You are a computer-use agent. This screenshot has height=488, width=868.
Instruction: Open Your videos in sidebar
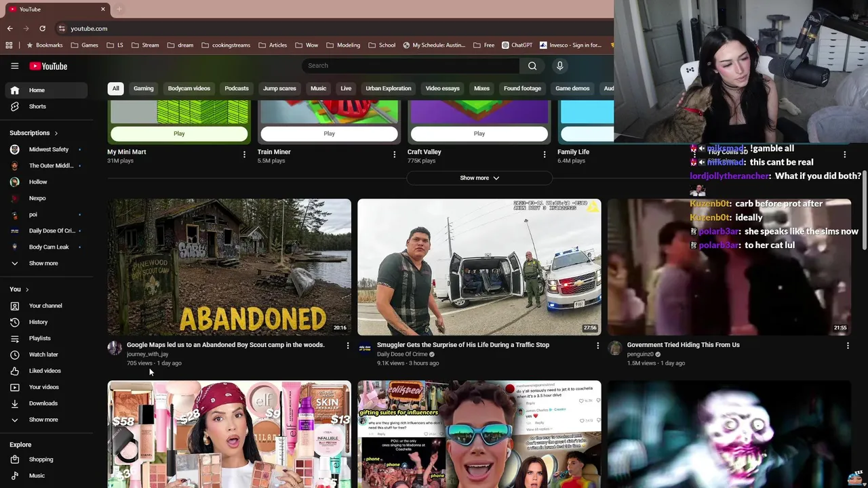[46, 387]
